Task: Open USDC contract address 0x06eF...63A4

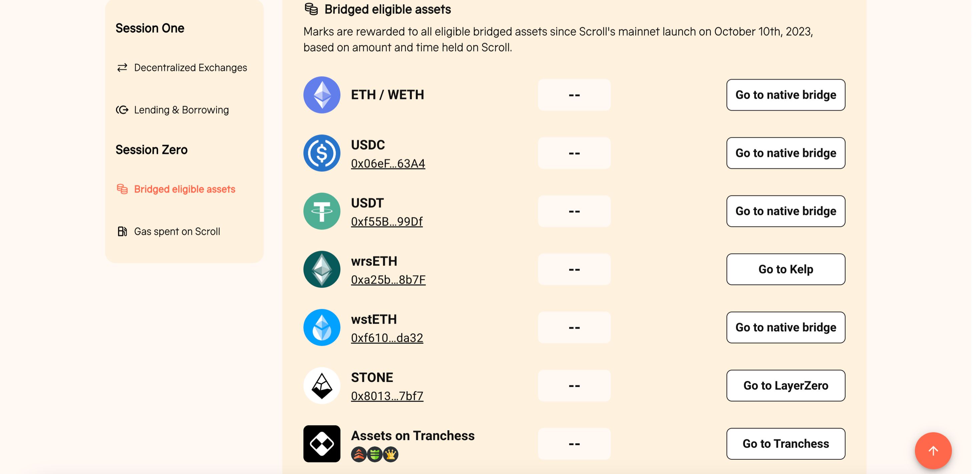Action: (x=388, y=164)
